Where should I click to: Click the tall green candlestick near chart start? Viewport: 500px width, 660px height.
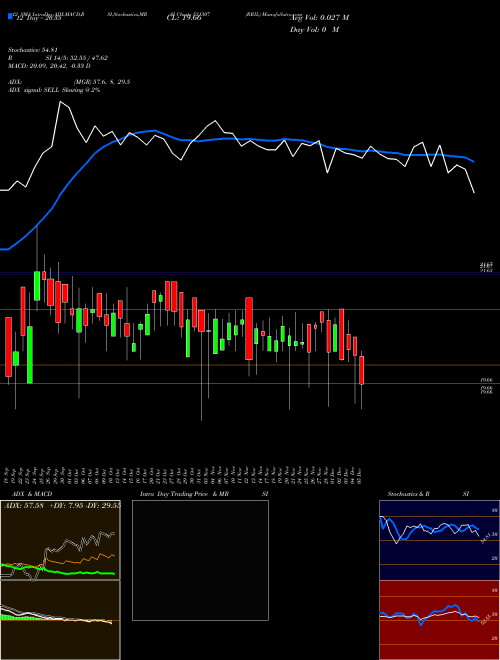[30, 354]
